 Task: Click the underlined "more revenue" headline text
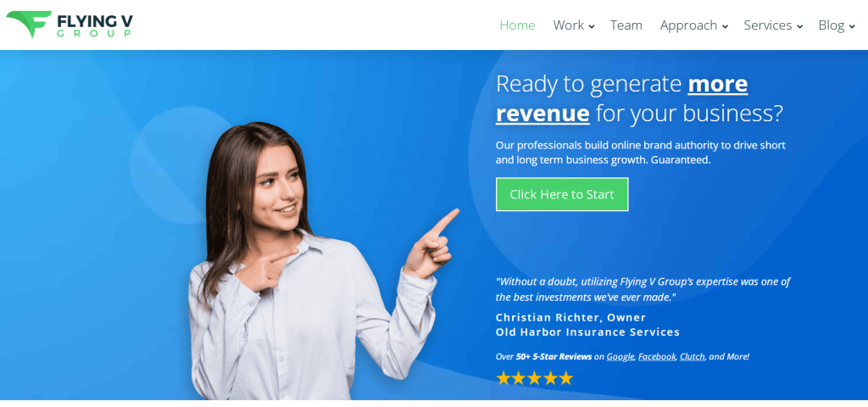pos(621,98)
